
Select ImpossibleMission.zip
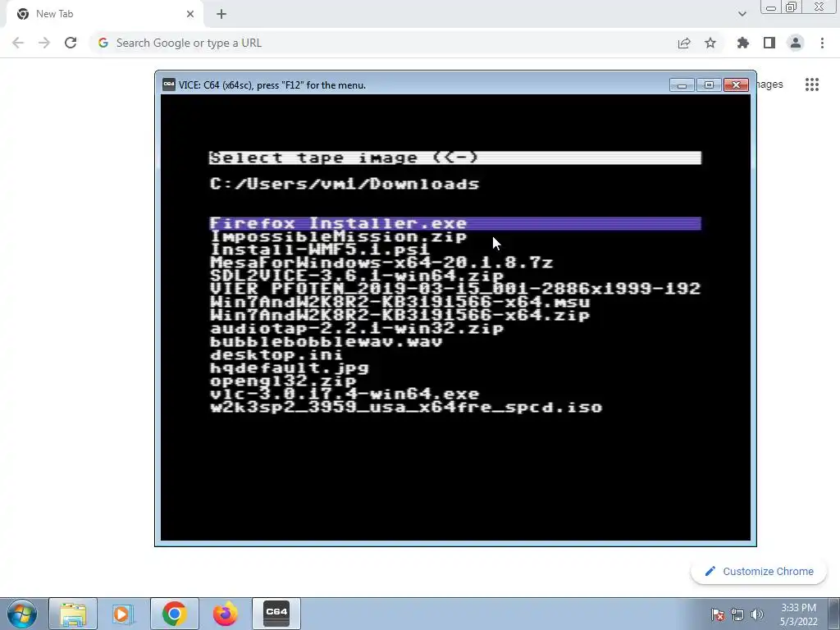pos(338,236)
